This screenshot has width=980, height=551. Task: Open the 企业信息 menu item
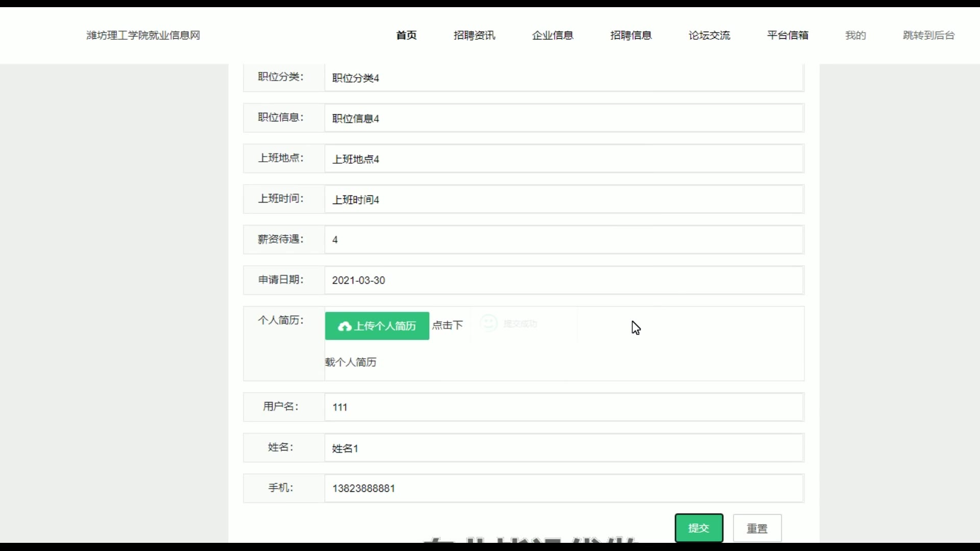point(552,35)
